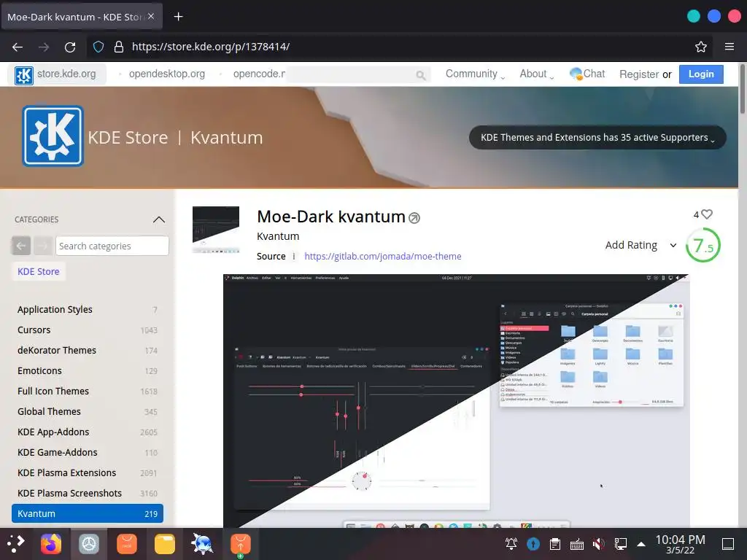747x560 pixels.
Task: Go back in categories navigation
Action: pos(21,246)
